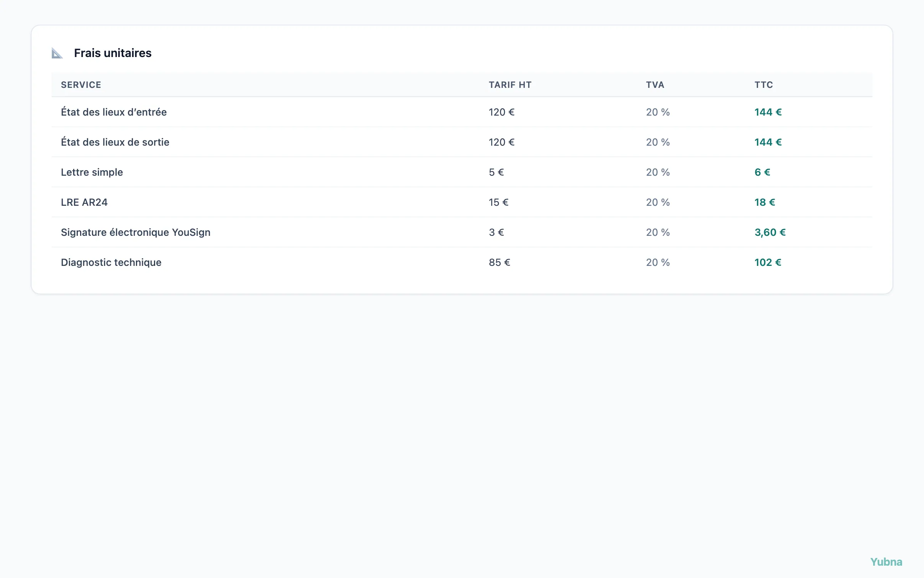Screen dimensions: 924x578
Task: Click the 18 € TTC amount
Action: point(765,202)
